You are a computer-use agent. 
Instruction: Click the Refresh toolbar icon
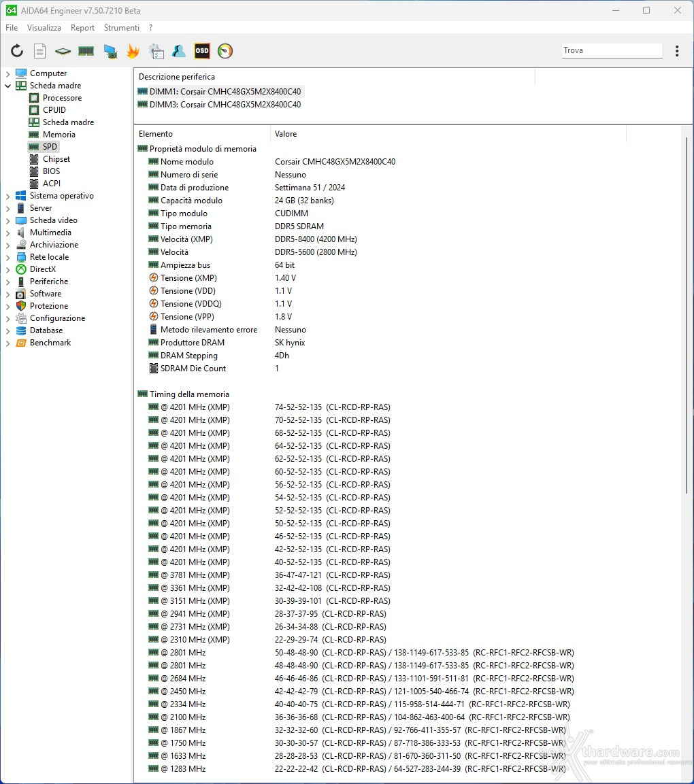(x=17, y=51)
